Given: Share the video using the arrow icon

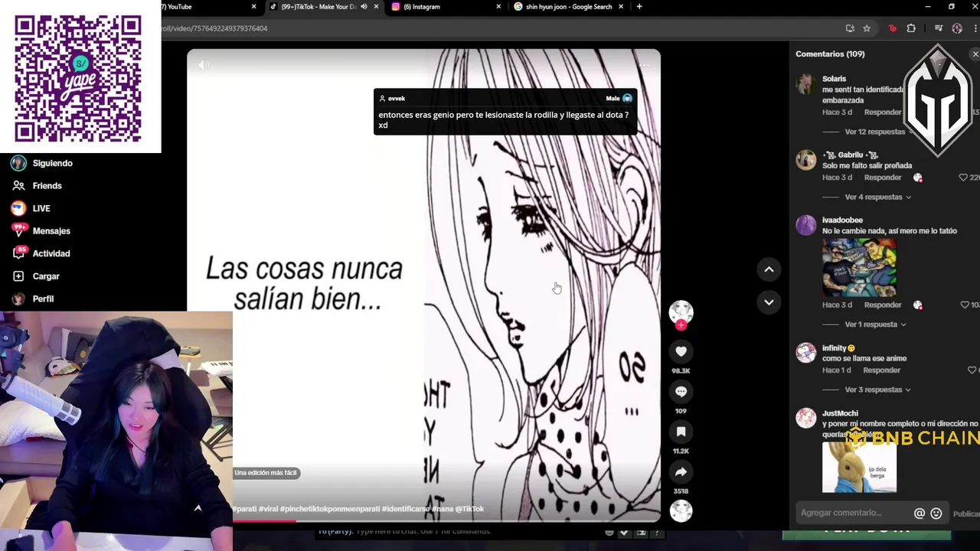Looking at the screenshot, I should point(681,472).
